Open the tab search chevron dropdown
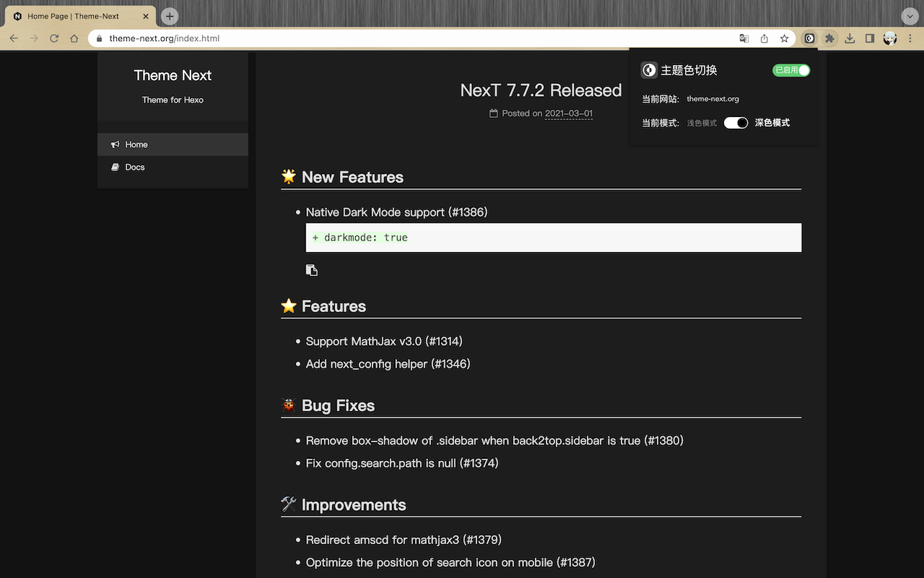 [910, 16]
